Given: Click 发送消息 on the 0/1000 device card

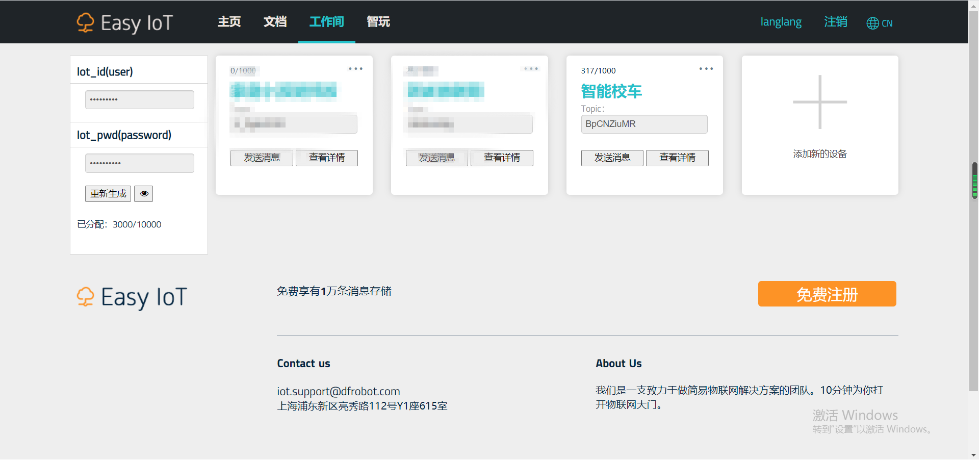Looking at the screenshot, I should [262, 158].
